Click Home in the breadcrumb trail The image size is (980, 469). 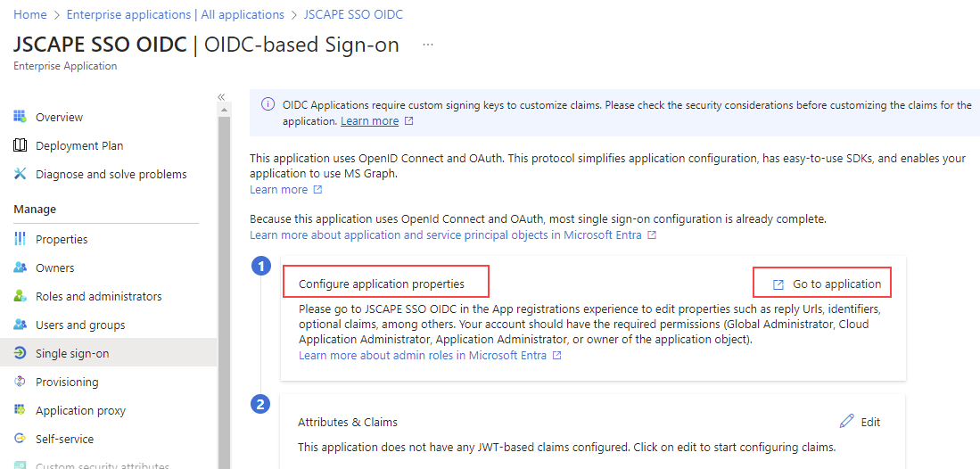(x=30, y=13)
